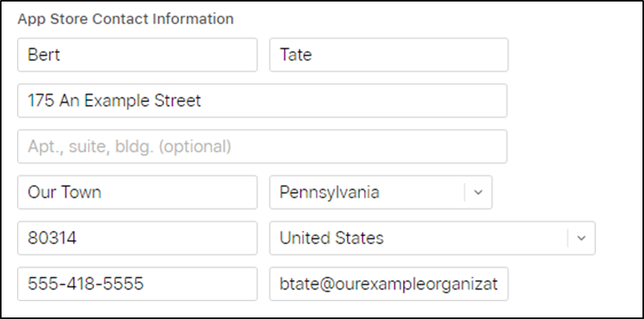The height and width of the screenshot is (319, 644).
Task: Focus the last name field containing Tate
Action: pyautogui.click(x=388, y=55)
